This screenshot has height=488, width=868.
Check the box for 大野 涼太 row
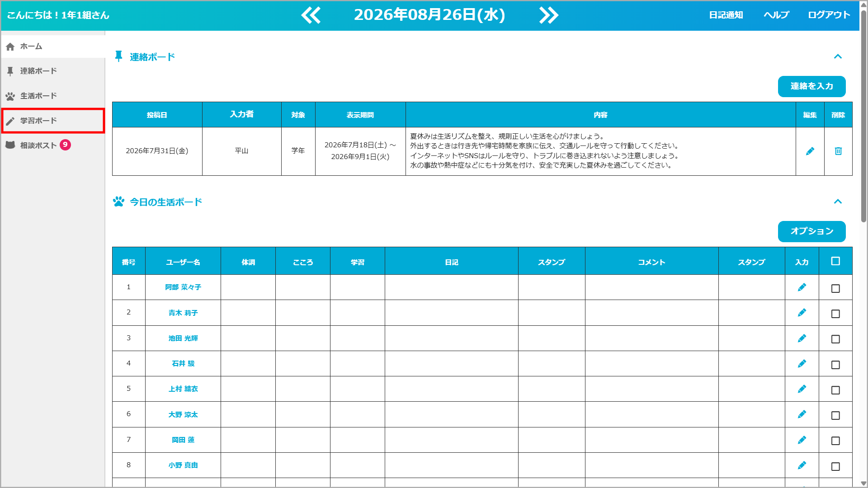835,415
